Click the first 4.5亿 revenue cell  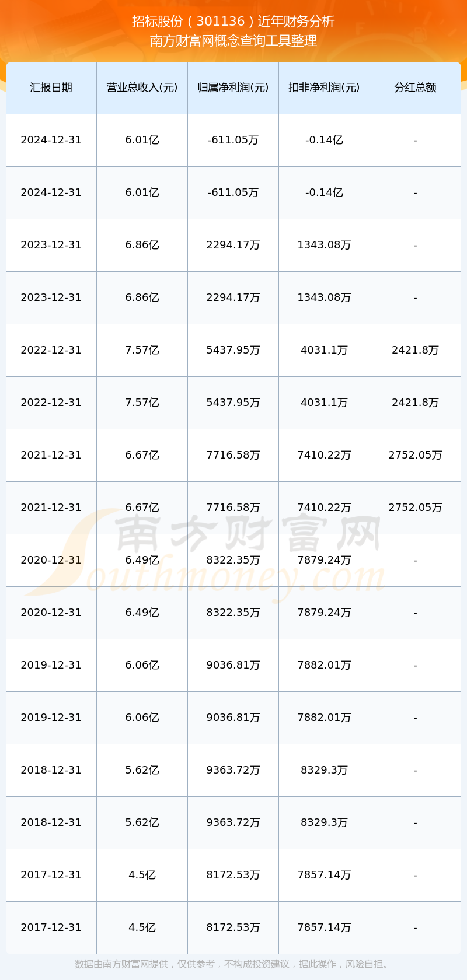(142, 875)
